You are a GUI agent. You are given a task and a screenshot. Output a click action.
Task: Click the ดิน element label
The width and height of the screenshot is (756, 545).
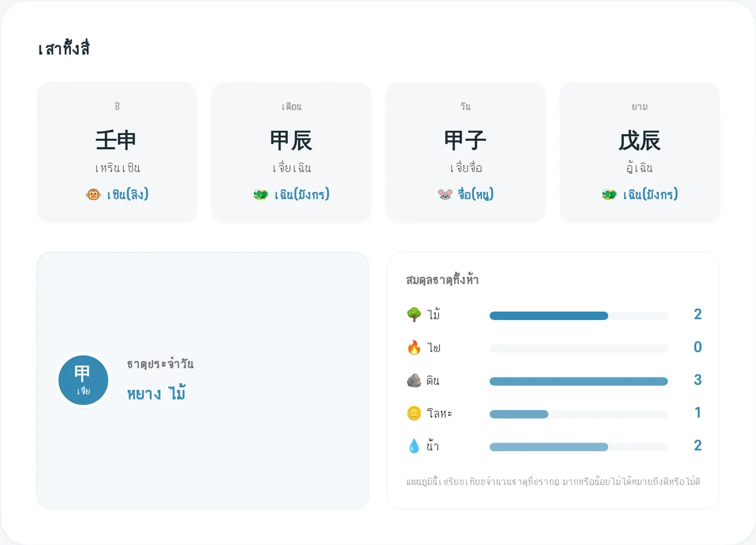(433, 380)
